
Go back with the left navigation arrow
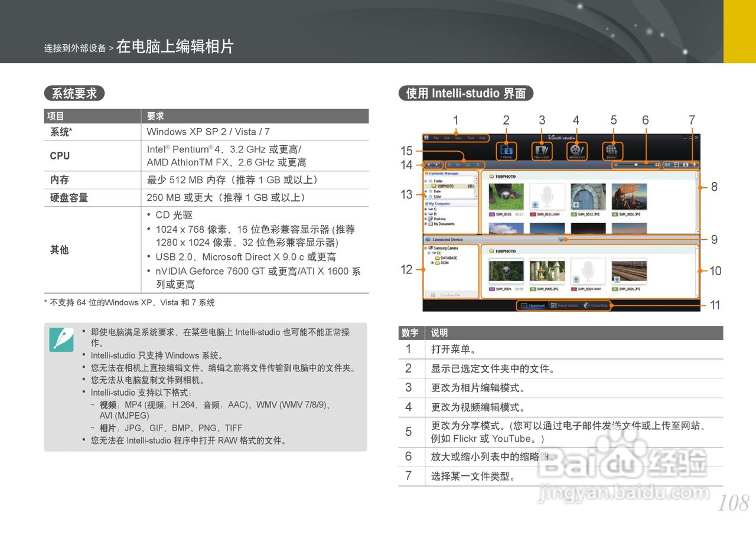click(x=429, y=165)
